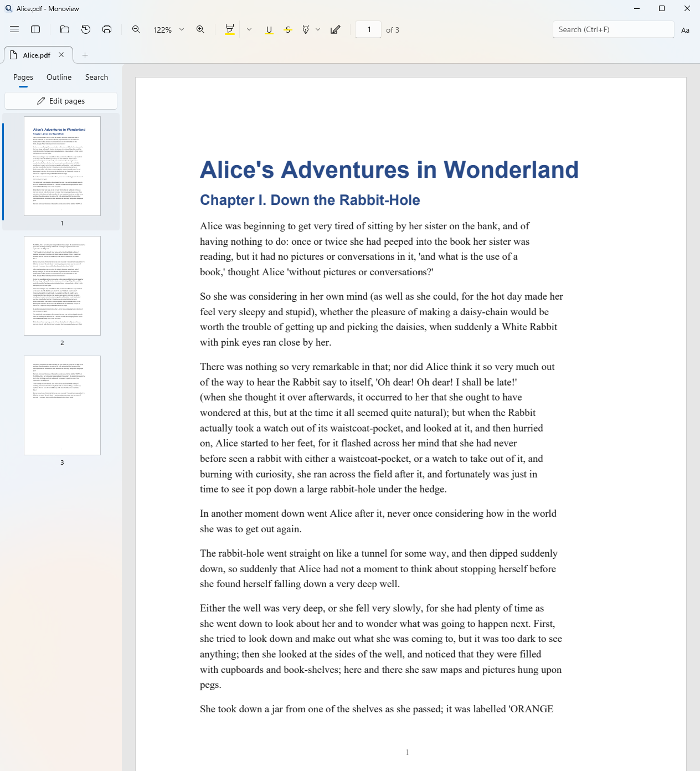The width and height of the screenshot is (700, 771).
Task: Add a new tab with plus button
Action: pos(85,55)
